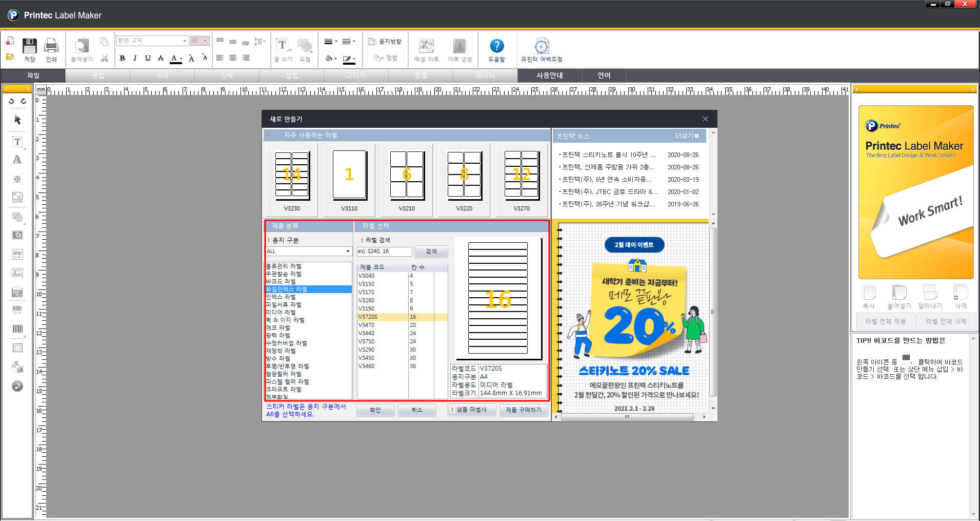Select the SERIAL numbering tool
Image resolution: width=980 pixels, height=521 pixels.
(17, 198)
